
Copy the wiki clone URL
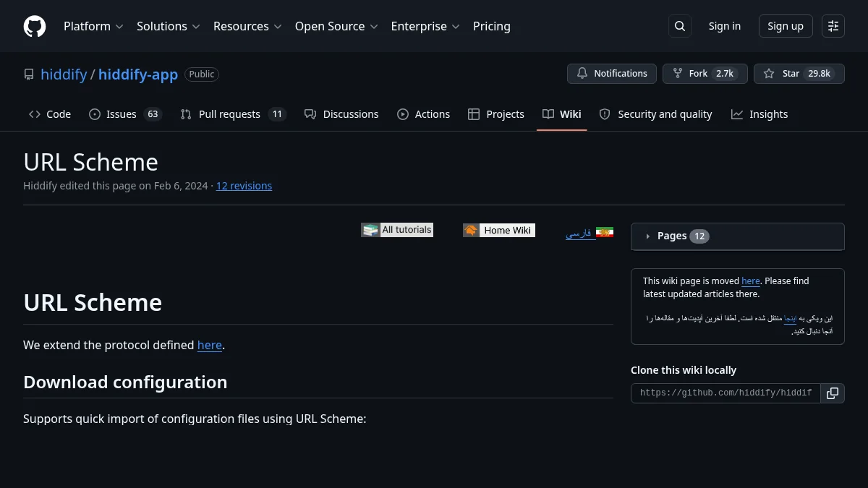[833, 393]
